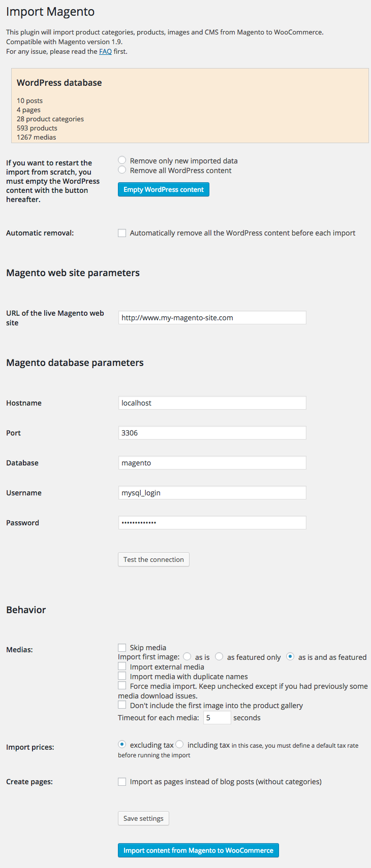The height and width of the screenshot is (868, 371).
Task: Start Import content from Magento to WooCommerce
Action: click(198, 850)
